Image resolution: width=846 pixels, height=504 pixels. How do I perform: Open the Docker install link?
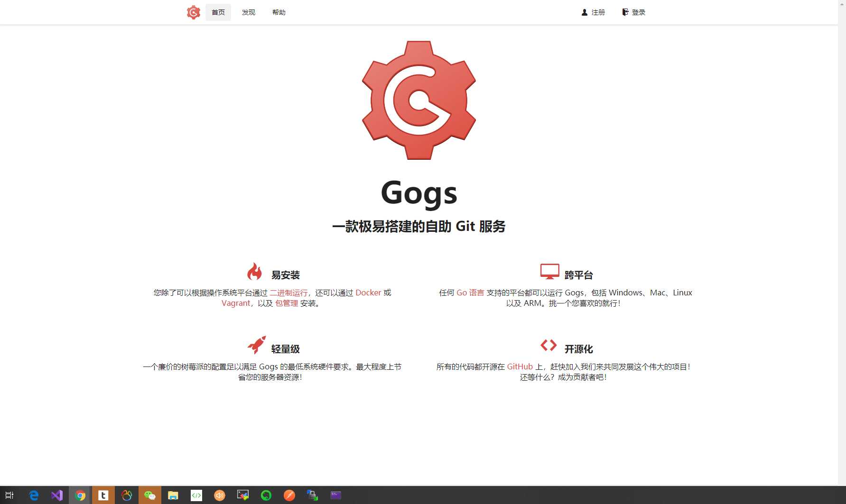coord(368,293)
